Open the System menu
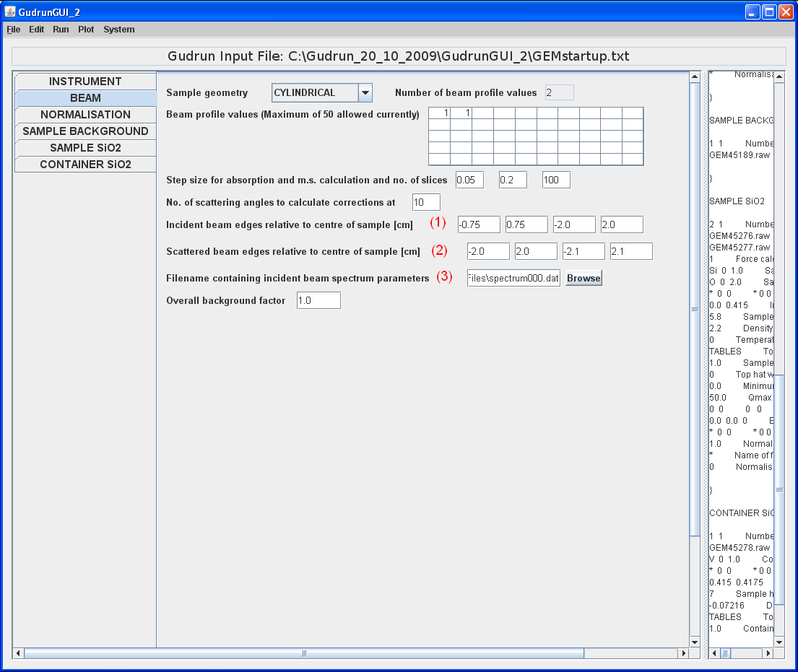Viewport: 798px width, 672px height. [118, 30]
